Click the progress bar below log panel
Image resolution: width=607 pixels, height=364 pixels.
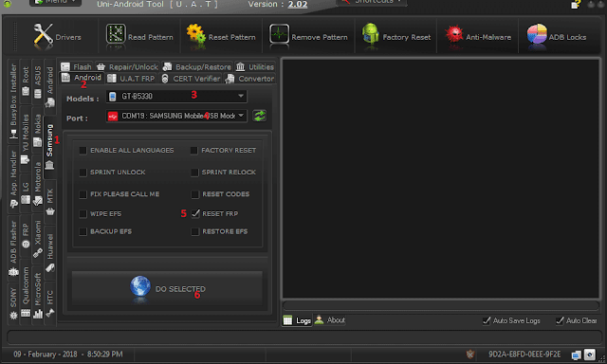coord(441,305)
